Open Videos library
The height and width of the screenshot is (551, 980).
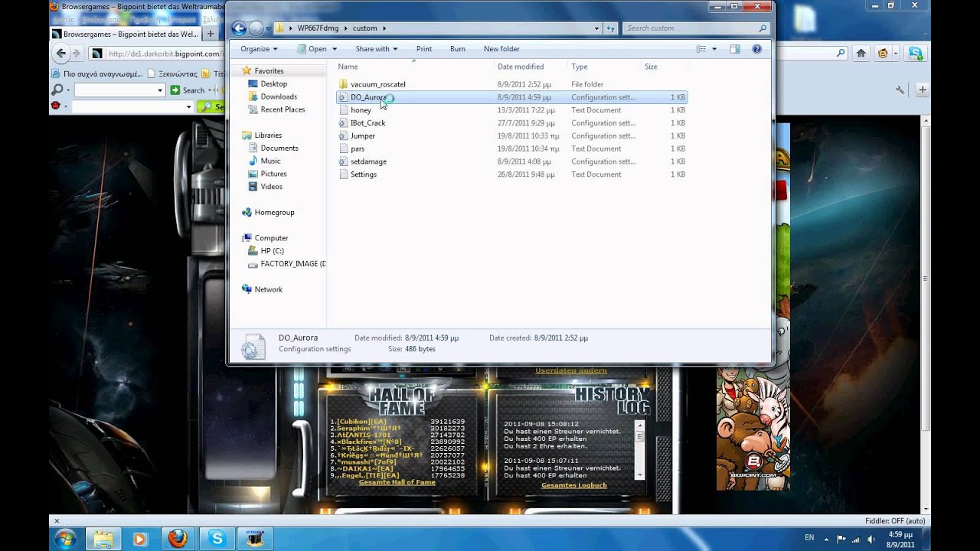tap(271, 187)
